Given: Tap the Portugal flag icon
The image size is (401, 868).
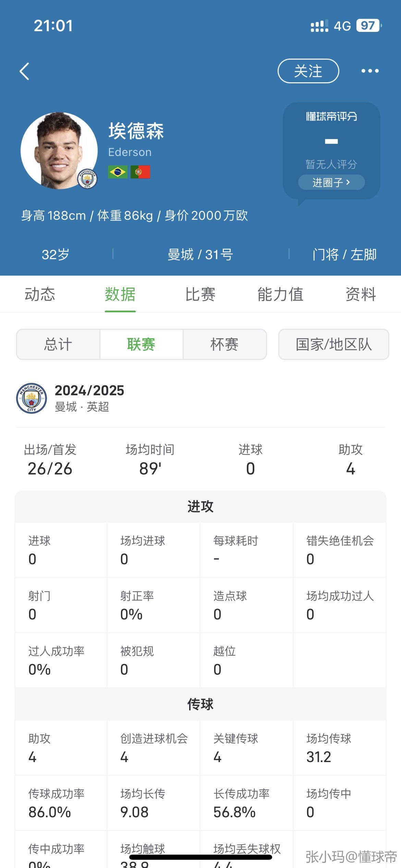Looking at the screenshot, I should pyautogui.click(x=140, y=172).
